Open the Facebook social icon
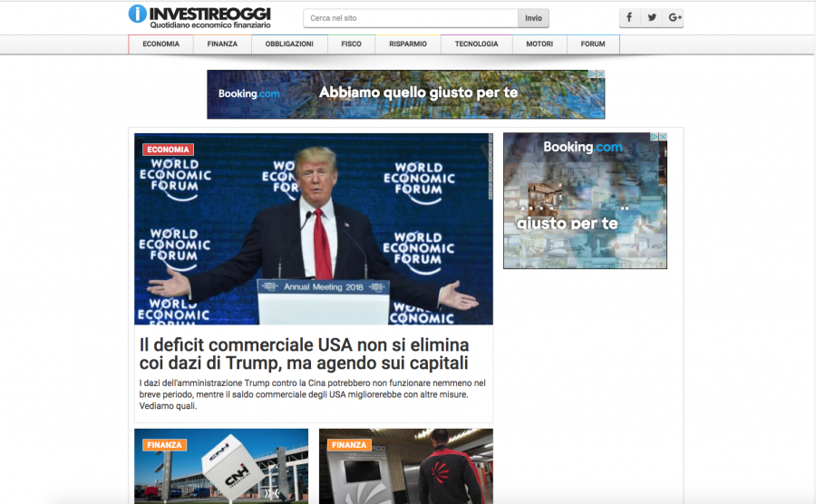Screen dimensions: 816x504 pos(629,17)
